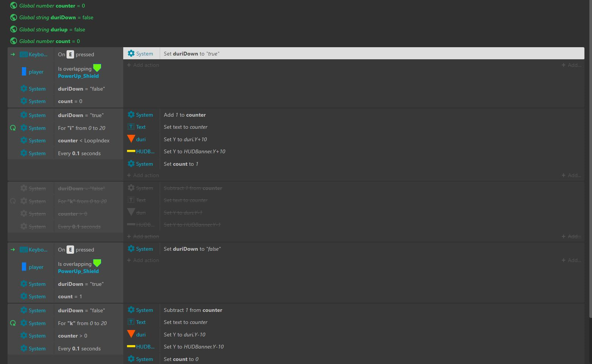The image size is (592, 364).
Task: Select the disabled Set Y to duri.Y-1 action
Action: [x=372, y=213]
